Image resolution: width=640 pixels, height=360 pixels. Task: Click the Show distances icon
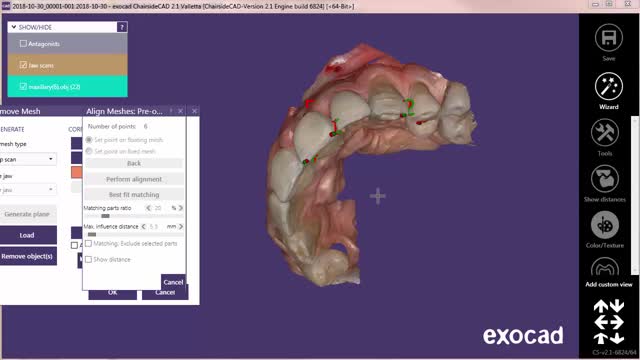(x=604, y=179)
